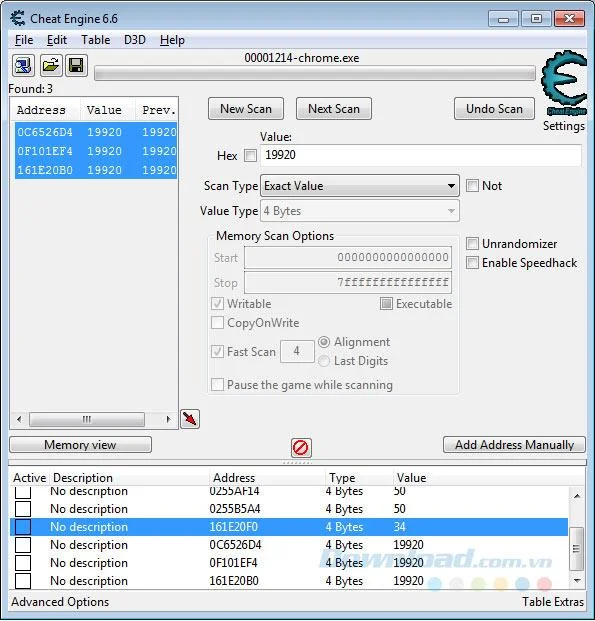Click the found-addresses horizontal scrollbar thumb
Viewport: 595px width, 621px height.
[x=87, y=419]
